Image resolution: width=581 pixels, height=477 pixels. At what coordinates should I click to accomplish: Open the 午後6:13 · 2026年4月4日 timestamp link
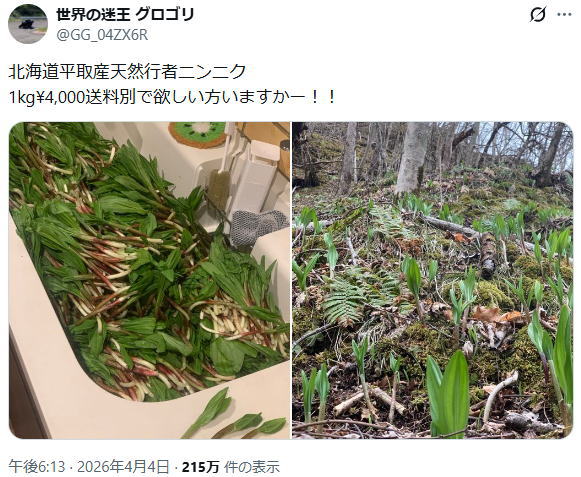[x=89, y=467]
